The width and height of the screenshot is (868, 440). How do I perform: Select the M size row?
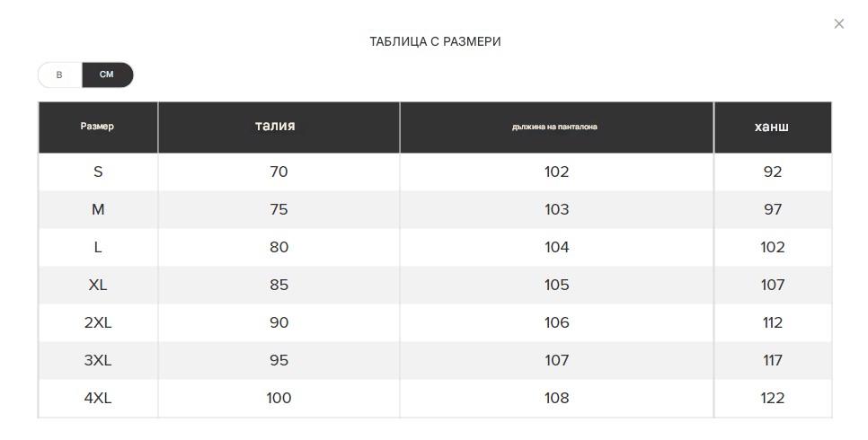98,209
